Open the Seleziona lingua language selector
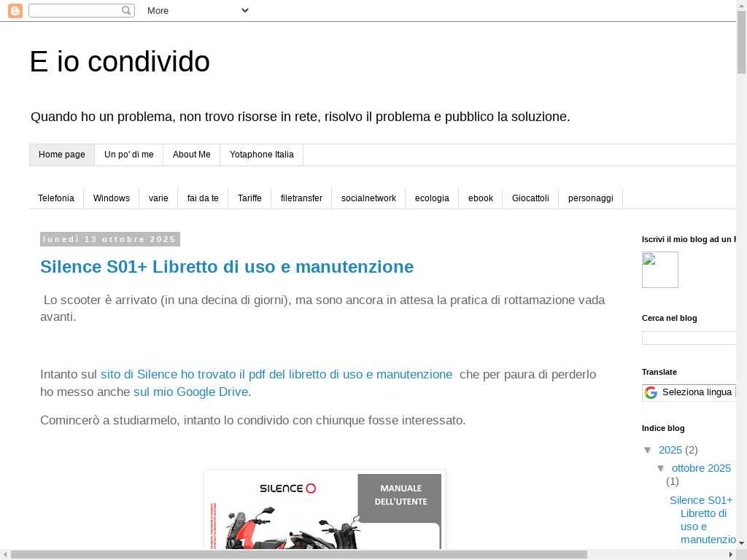This screenshot has width=747, height=560. (x=696, y=392)
